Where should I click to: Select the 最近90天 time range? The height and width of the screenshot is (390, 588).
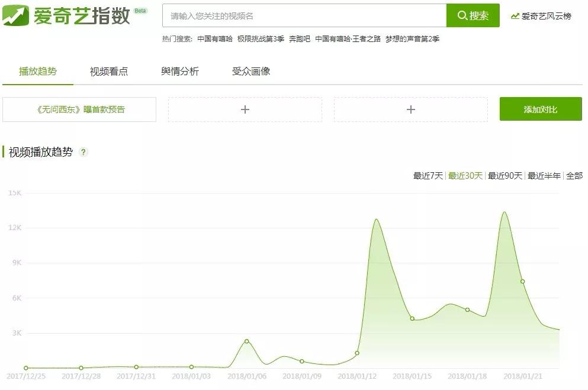pos(505,176)
